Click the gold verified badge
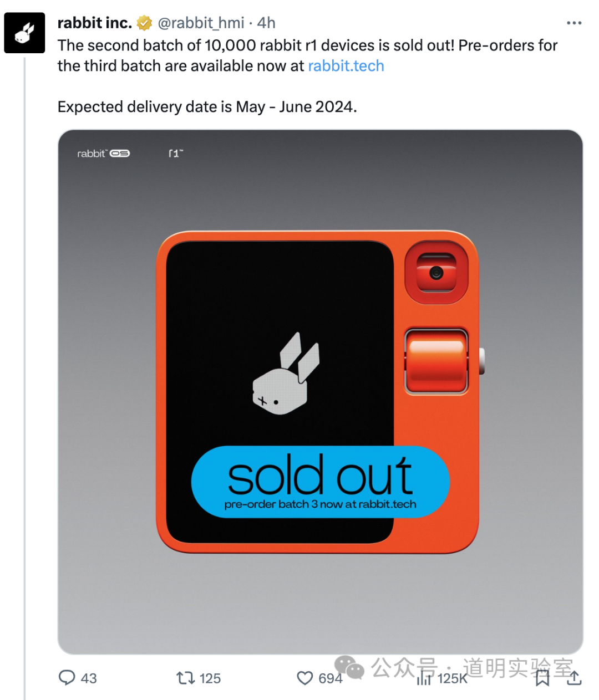Image resolution: width=599 pixels, height=700 pixels. [x=144, y=23]
